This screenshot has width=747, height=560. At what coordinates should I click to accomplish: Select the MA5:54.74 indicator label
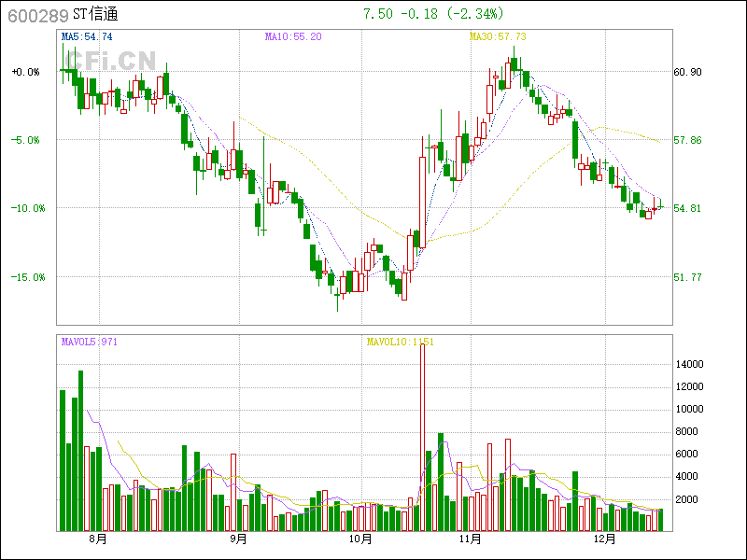coord(87,36)
